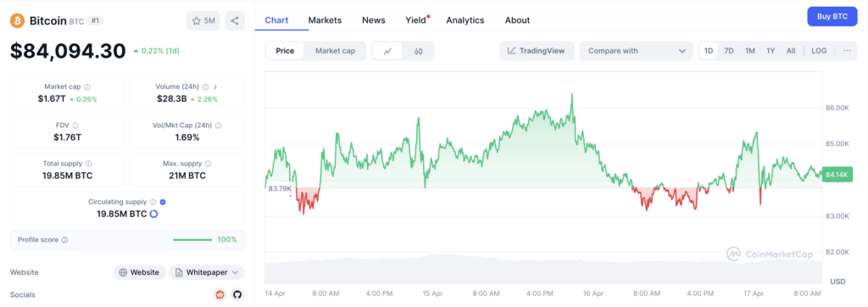Open Circulating supply info icon
The image size is (868, 307).
(x=153, y=203)
